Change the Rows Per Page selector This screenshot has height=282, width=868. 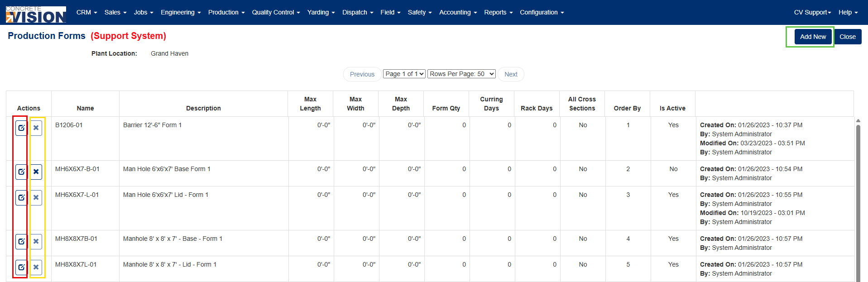tap(461, 74)
